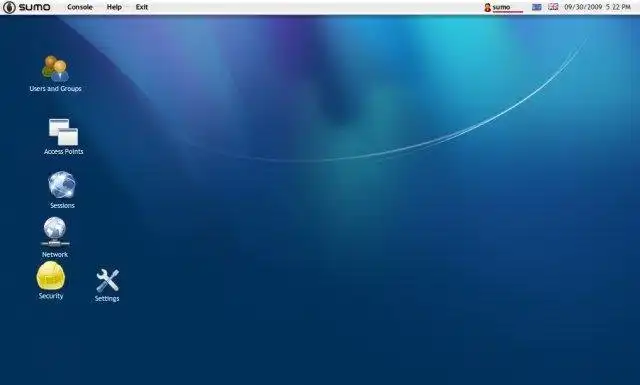Click the Exit menu item
This screenshot has height=385, width=640.
142,7
